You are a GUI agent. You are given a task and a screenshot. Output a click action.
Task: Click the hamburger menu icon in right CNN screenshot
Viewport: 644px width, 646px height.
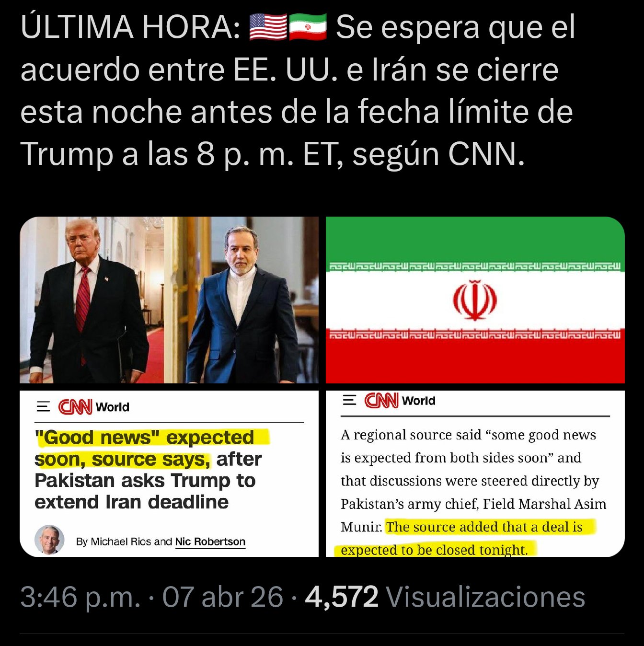(x=350, y=400)
